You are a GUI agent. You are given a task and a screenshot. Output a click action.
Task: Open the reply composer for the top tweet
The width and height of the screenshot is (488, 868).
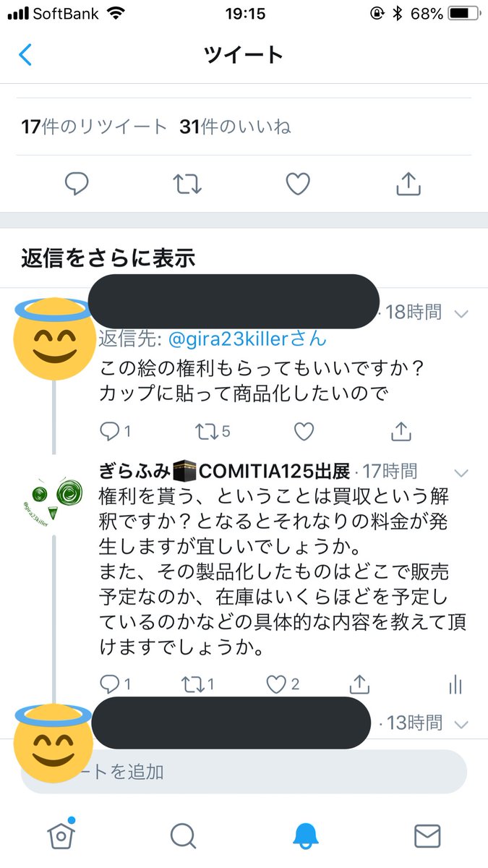point(77,184)
